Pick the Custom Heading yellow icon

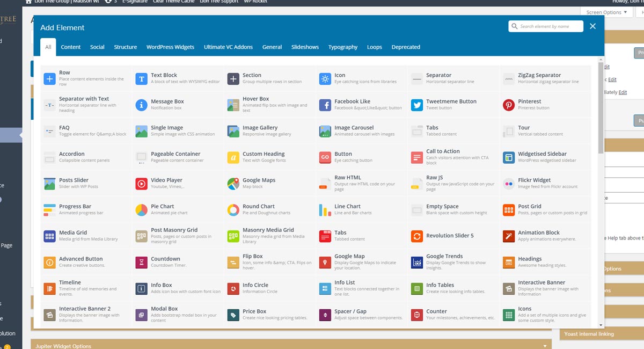click(233, 158)
